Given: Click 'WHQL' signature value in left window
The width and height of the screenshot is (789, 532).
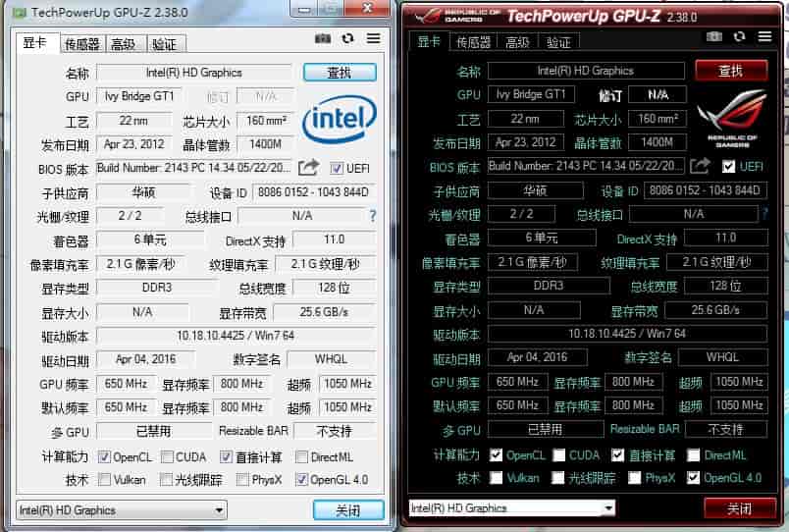Looking at the screenshot, I should coord(331,359).
